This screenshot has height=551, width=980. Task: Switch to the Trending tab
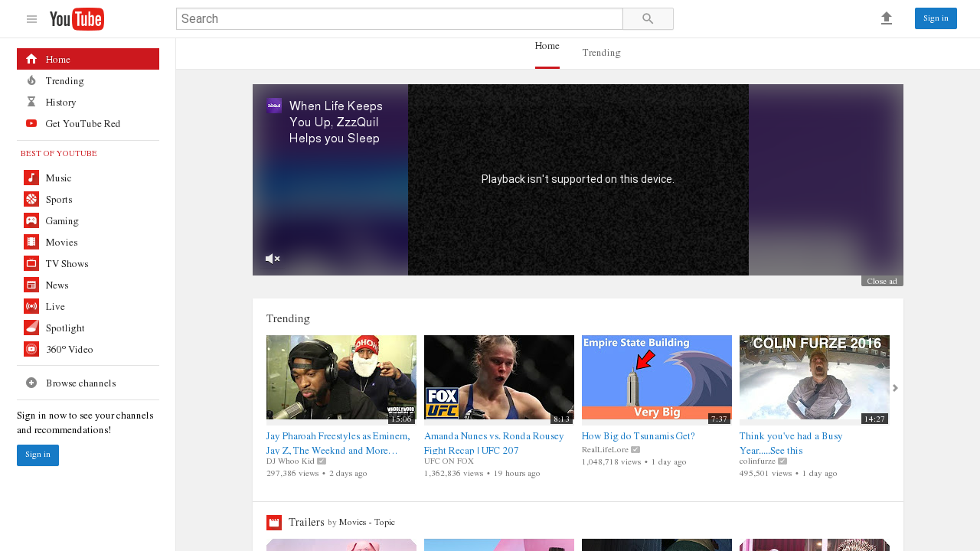[601, 53]
